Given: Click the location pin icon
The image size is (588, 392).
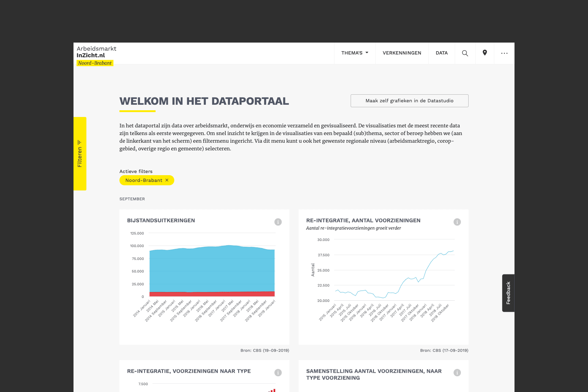Looking at the screenshot, I should click(484, 53).
